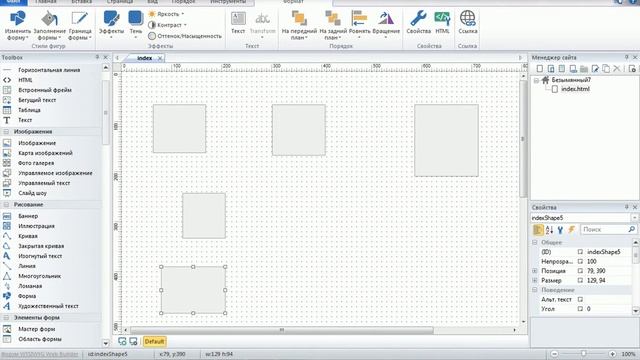Collapse the Безымянный7 site tree node
The image size is (640, 360).
tap(536, 80)
